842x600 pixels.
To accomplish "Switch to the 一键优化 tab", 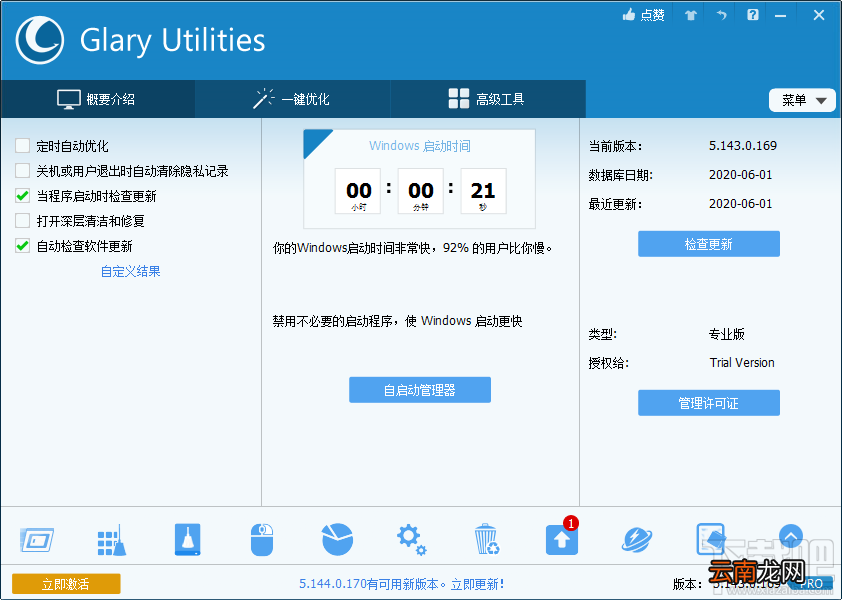I will pos(293,99).
